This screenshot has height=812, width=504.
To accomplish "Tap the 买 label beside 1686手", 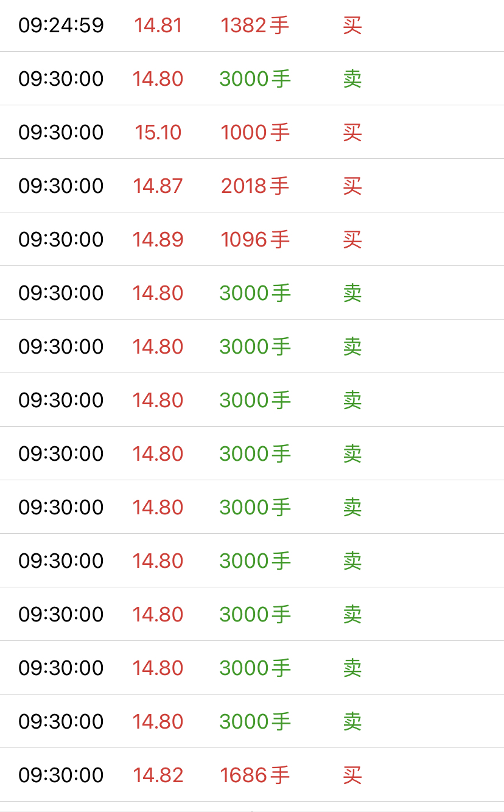I will (352, 775).
